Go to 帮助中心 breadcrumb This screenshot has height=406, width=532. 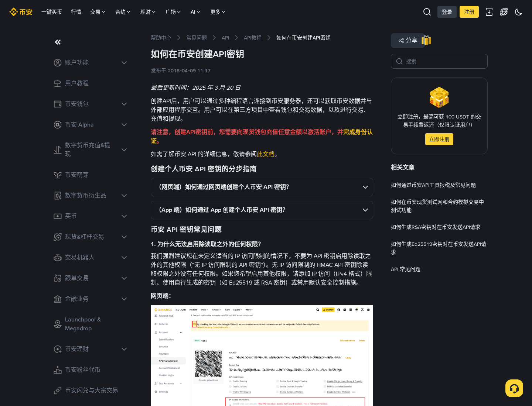[161, 38]
